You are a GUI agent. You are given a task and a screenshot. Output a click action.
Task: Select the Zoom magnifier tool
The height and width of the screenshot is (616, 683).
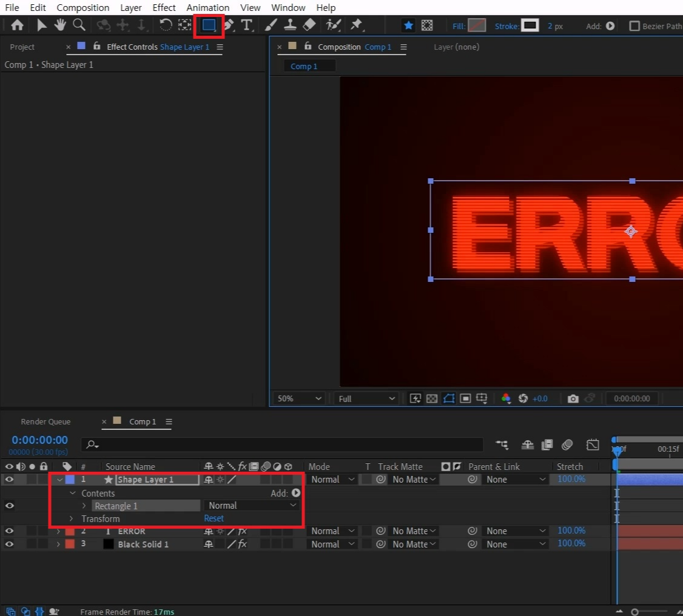(79, 25)
